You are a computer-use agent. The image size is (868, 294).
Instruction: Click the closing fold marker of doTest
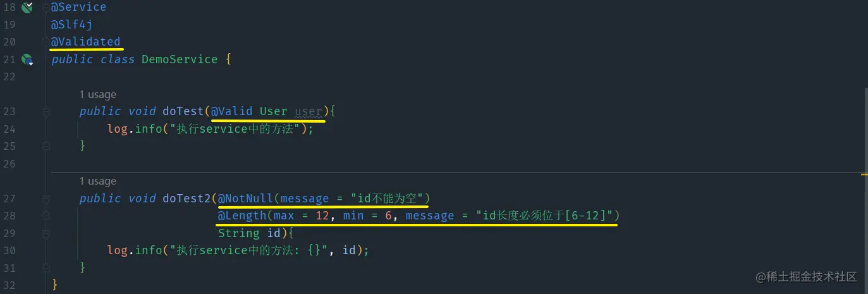coord(46,146)
